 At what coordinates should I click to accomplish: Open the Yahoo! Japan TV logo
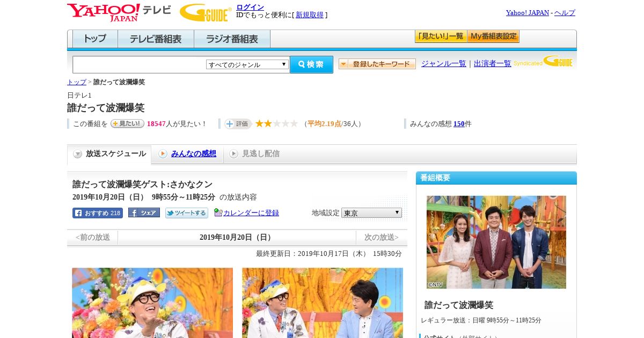pyautogui.click(x=119, y=12)
